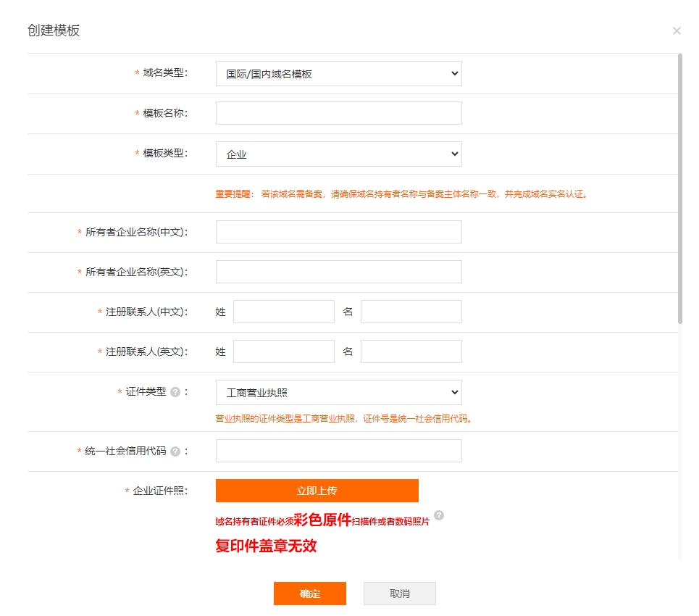Click the help icon beside 统一社会信用代码
Image resolution: width=699 pixels, height=616 pixels.
(x=175, y=451)
